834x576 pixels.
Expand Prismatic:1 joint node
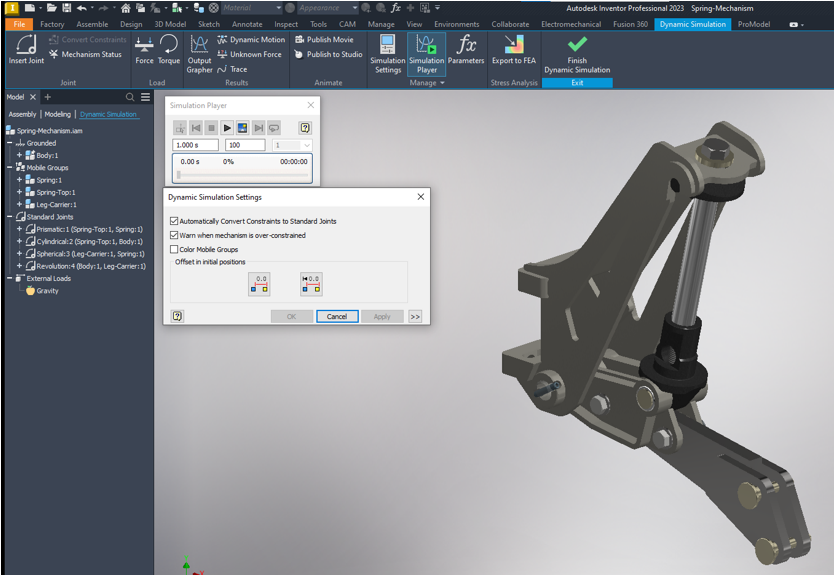(x=19, y=229)
